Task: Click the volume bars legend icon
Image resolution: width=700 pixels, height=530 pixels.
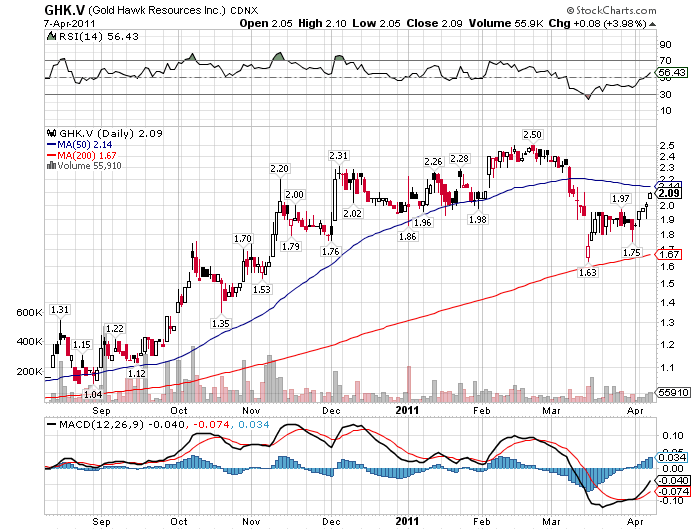Action: coord(51,166)
